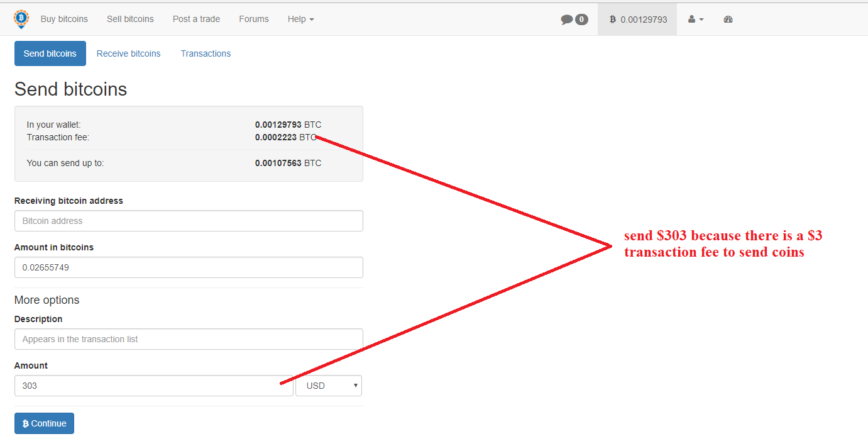Open messages via the chat bubble icon
This screenshot has height=446, width=868.
click(566, 20)
